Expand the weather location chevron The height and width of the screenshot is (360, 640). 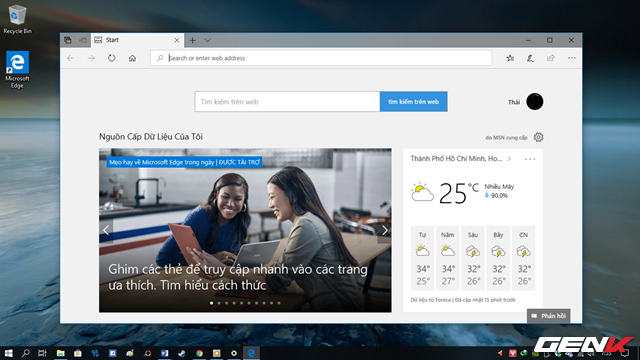(509, 159)
